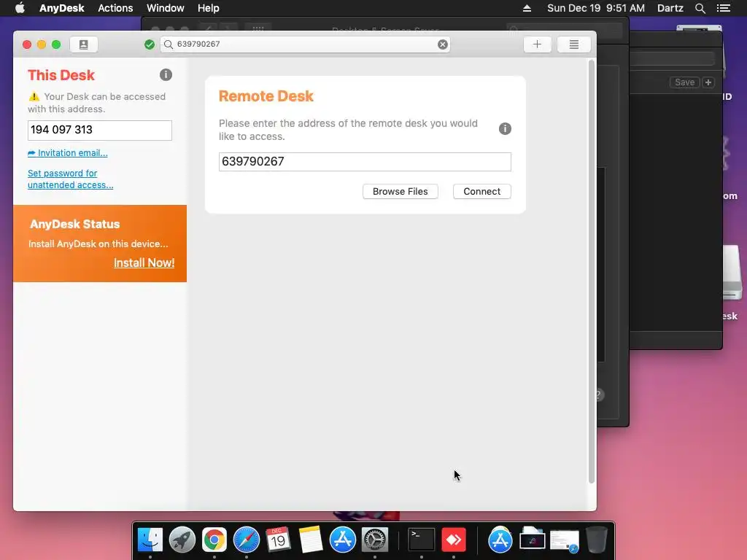Open Spotlight search in menu bar

click(x=700, y=8)
